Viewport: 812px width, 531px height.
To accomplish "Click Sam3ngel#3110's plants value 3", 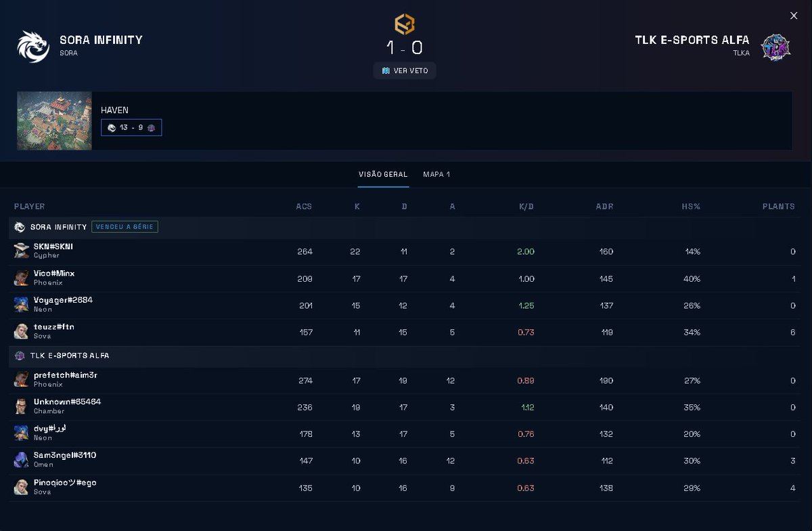I will 792,461.
